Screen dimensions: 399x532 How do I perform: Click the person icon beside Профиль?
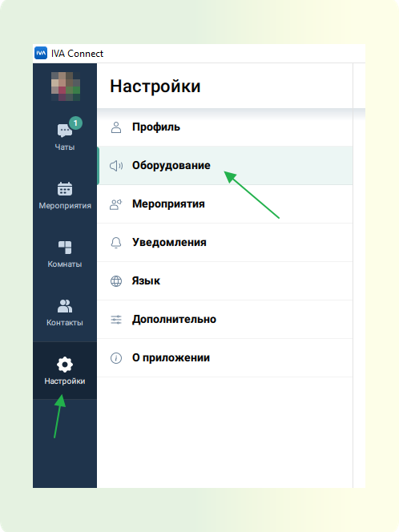116,127
